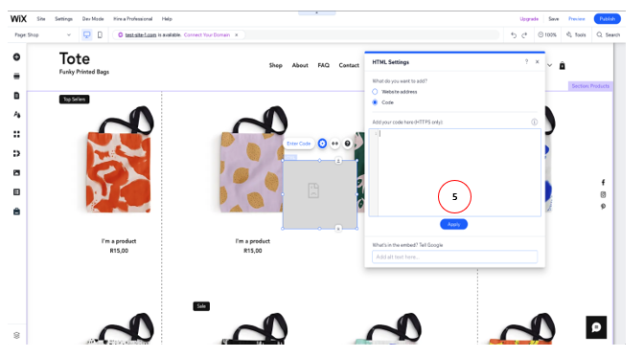This screenshot has height=357, width=644.
Task: Open the Instagram social icon
Action: (603, 194)
